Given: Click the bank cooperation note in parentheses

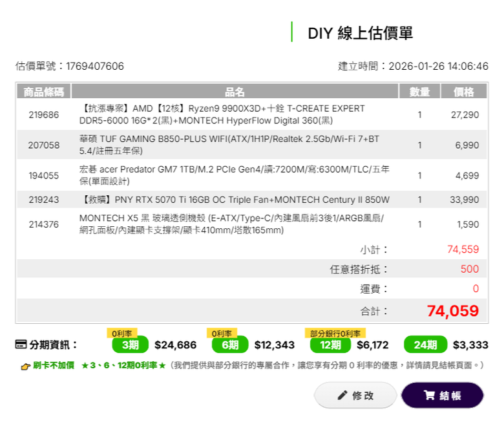Looking at the screenshot, I should [326, 365].
